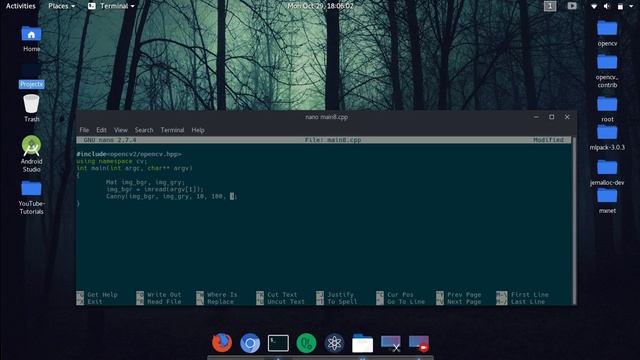Viewport: 640px width, 360px height.
Task: Launch Android Studio from the desktop
Action: (31, 154)
